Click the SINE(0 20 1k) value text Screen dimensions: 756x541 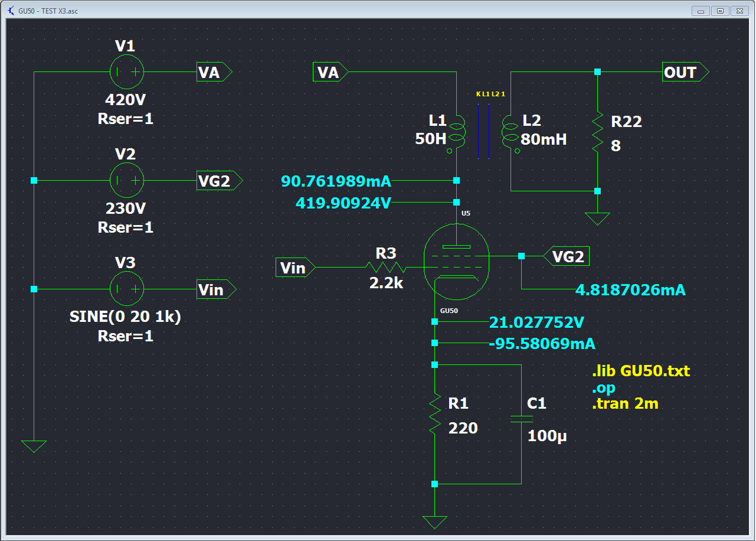coord(125,317)
